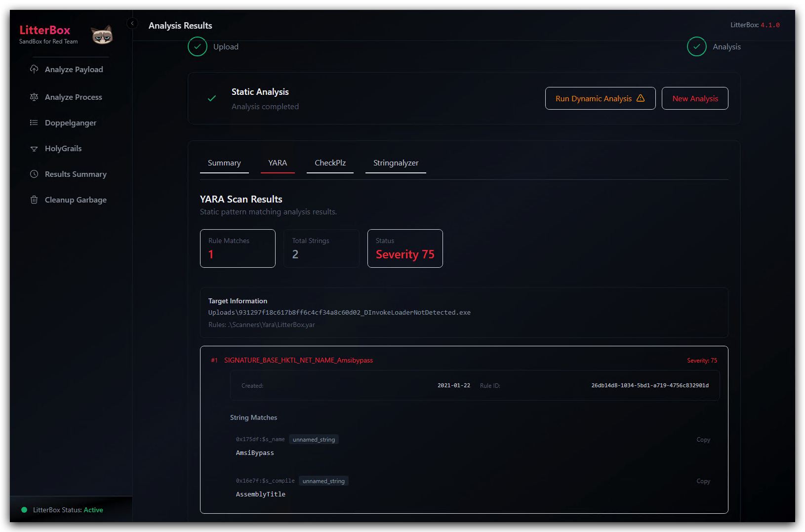
Task: Click the LitterBox version 4.1.0 label
Action: click(x=755, y=25)
